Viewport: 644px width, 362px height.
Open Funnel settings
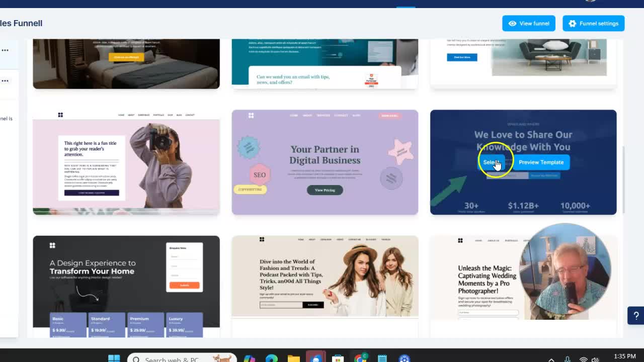pyautogui.click(x=593, y=24)
